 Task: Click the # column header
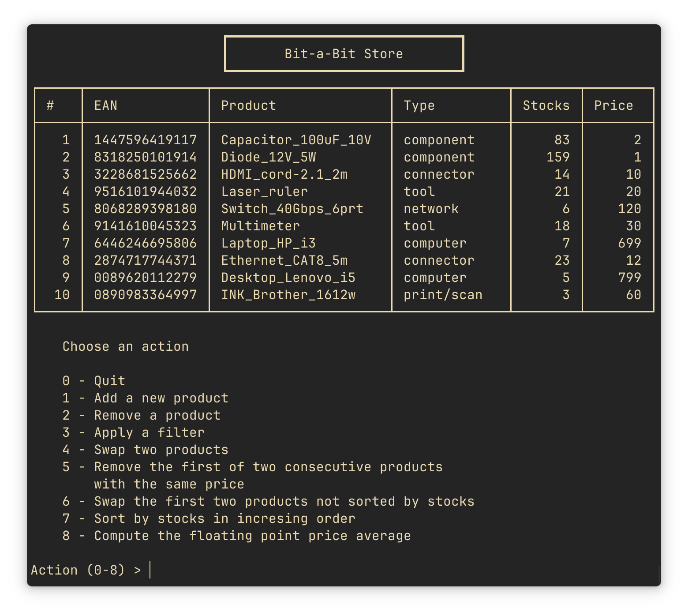50,105
